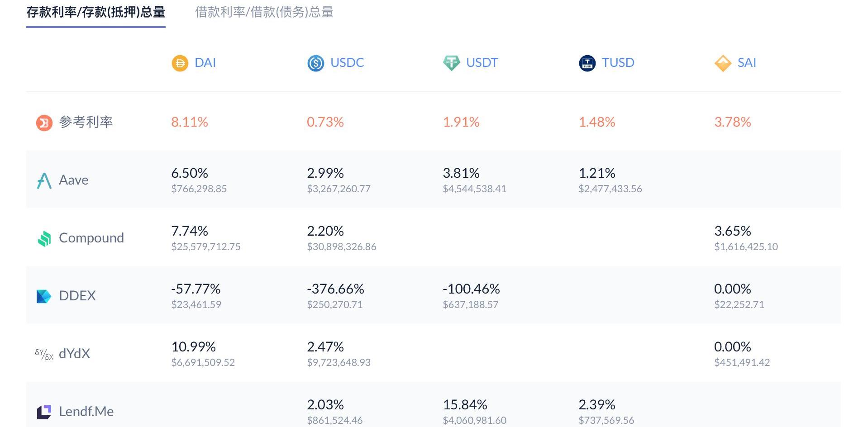
Task: Click the Aave logo icon
Action: pyautogui.click(x=44, y=180)
